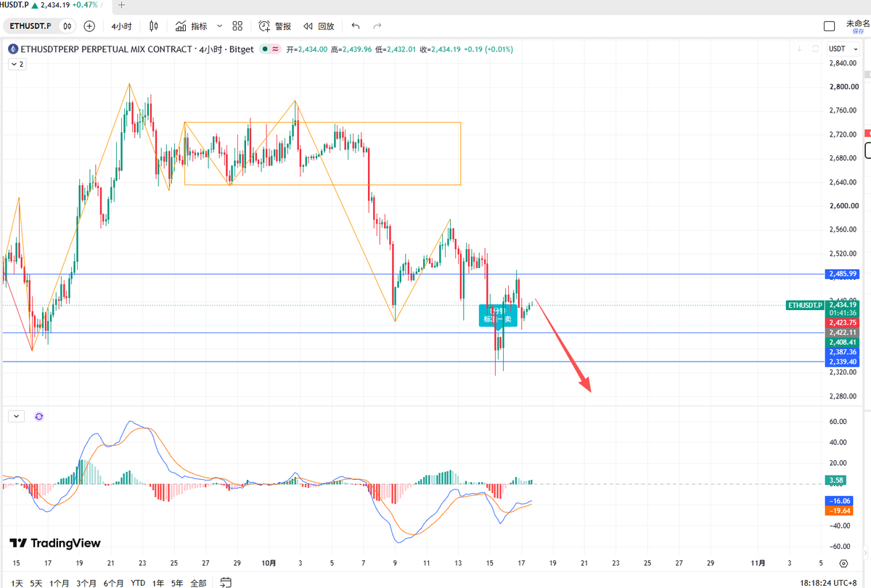Screen dimensions: 871x588
Task: Click the red data mode badge in the legend
Action: point(277,49)
